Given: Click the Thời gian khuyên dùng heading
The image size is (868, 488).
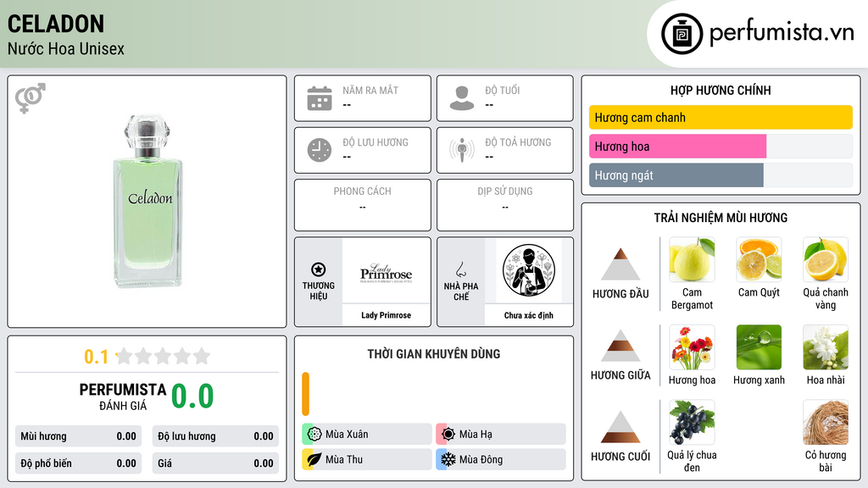Looking at the screenshot, I should [434, 353].
